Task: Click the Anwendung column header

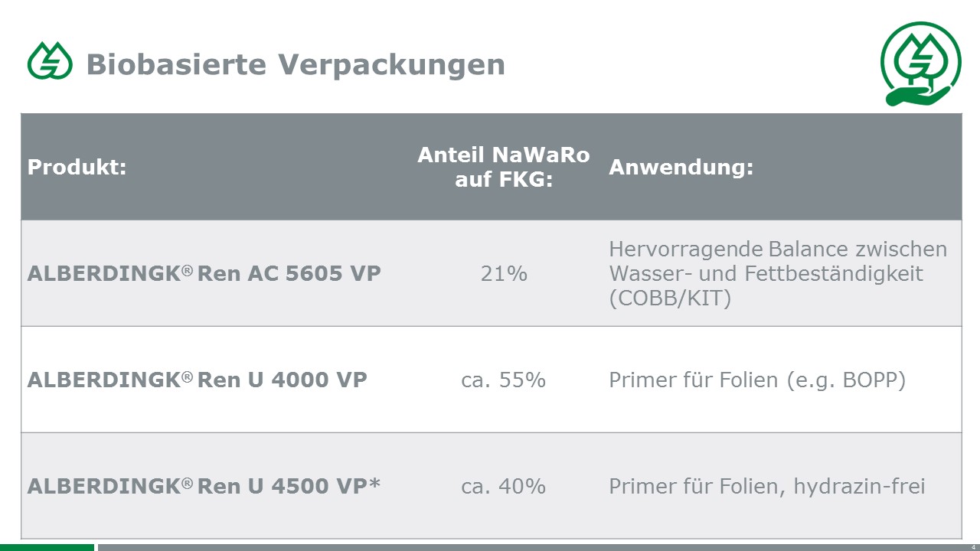Action: [681, 167]
